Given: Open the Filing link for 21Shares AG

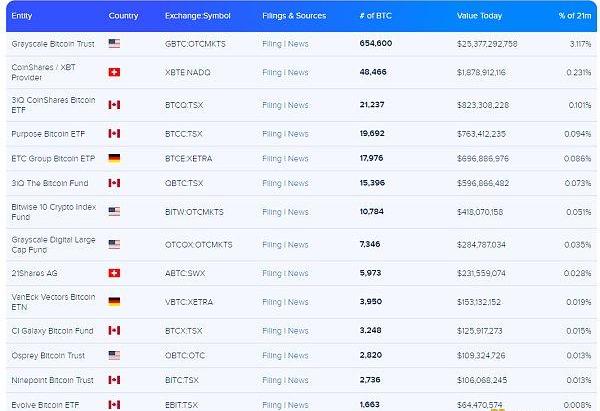Looking at the screenshot, I should coord(271,273).
